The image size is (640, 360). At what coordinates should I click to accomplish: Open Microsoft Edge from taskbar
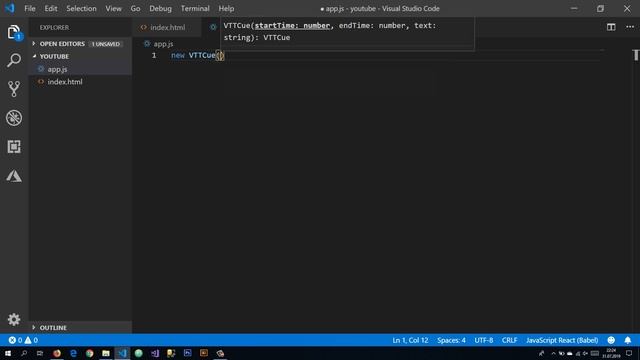[x=73, y=353]
